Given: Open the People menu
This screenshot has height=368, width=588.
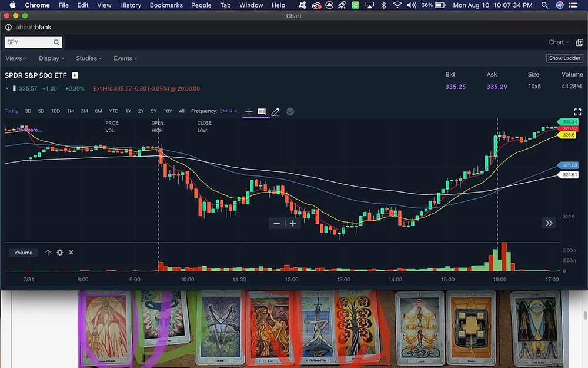Looking at the screenshot, I should click(x=201, y=5).
